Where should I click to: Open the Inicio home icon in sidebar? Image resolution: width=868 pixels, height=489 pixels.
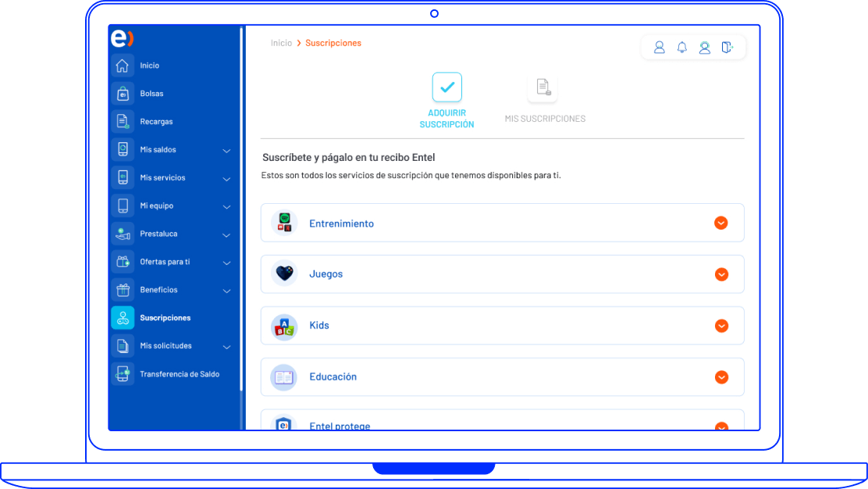[123, 66]
